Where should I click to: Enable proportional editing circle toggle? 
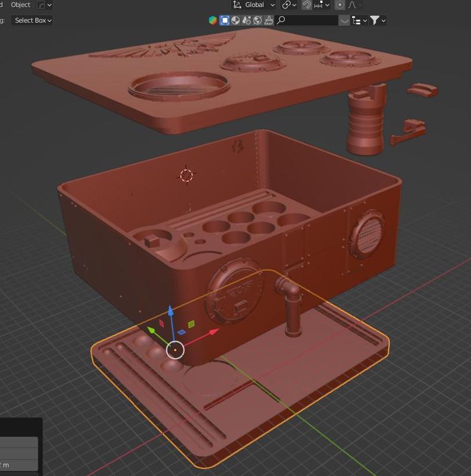[x=340, y=5]
